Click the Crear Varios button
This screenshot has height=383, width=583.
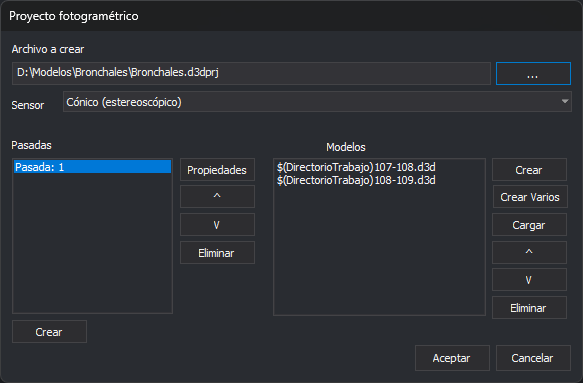(530, 197)
